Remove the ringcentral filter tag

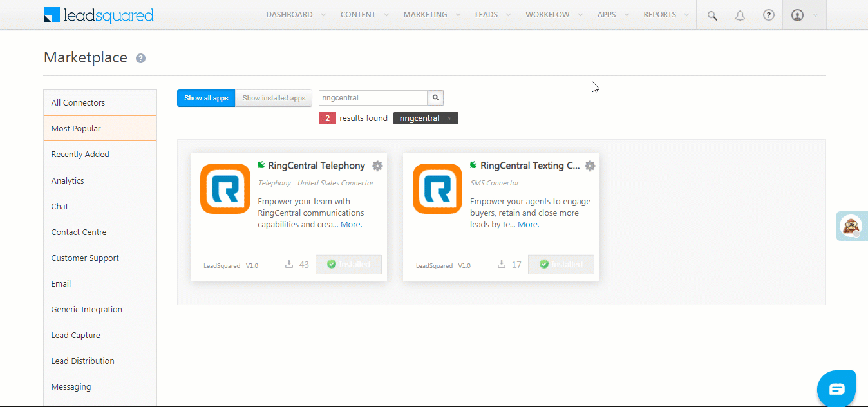(449, 118)
